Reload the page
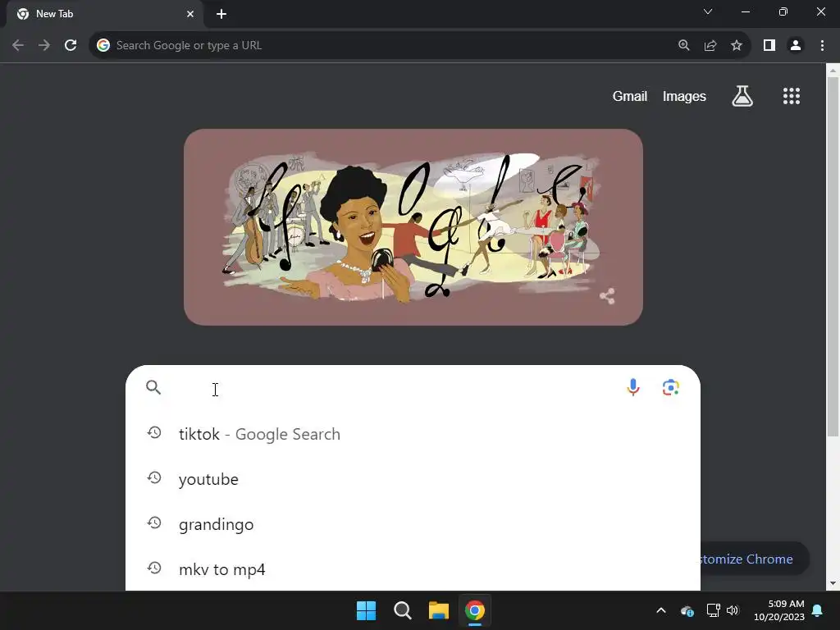Viewport: 840px width, 630px height. point(71,46)
